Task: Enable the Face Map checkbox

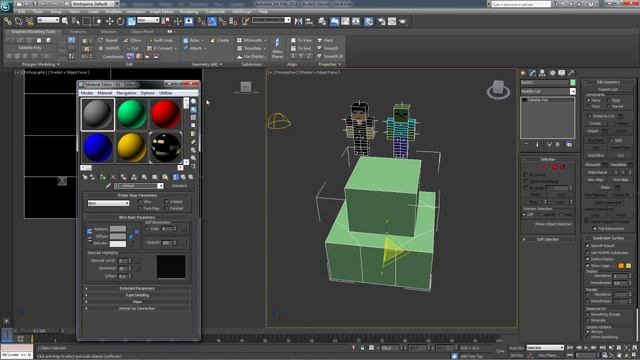Action: click(140, 208)
